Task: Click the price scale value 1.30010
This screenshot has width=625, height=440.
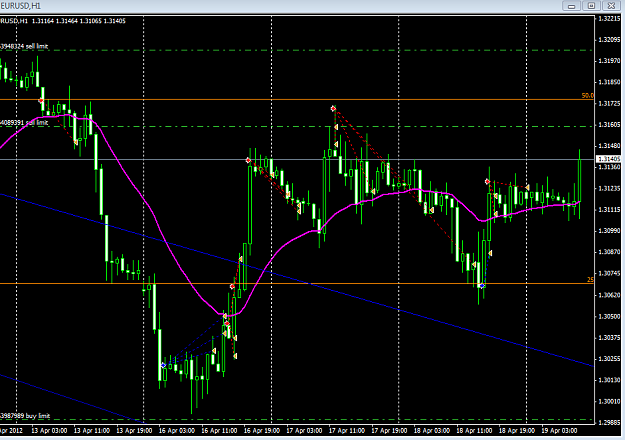Action: tap(609, 401)
